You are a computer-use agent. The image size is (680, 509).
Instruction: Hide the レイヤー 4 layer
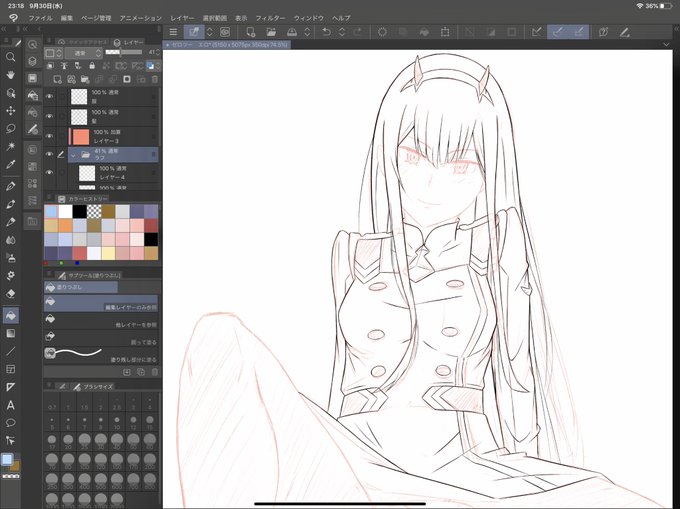[x=49, y=172]
